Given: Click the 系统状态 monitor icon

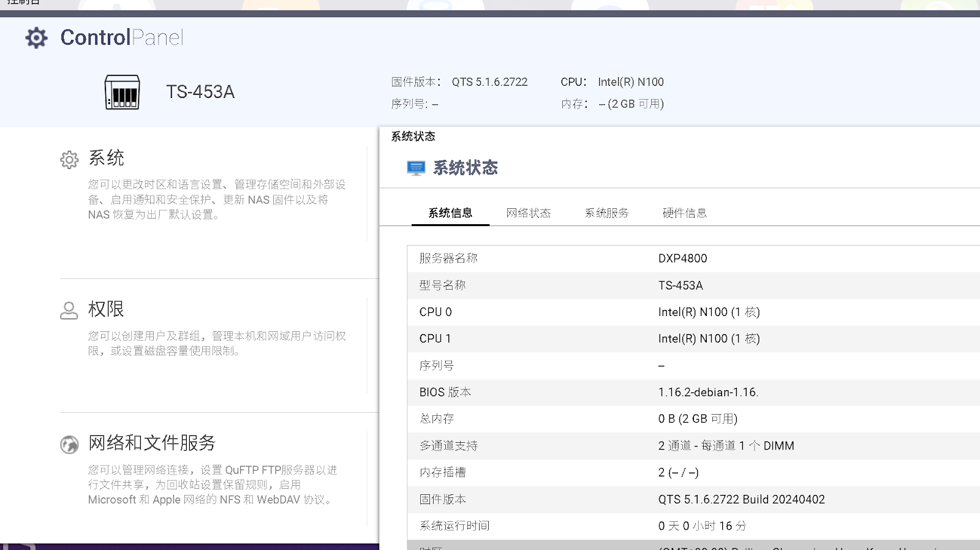Looking at the screenshot, I should point(416,168).
